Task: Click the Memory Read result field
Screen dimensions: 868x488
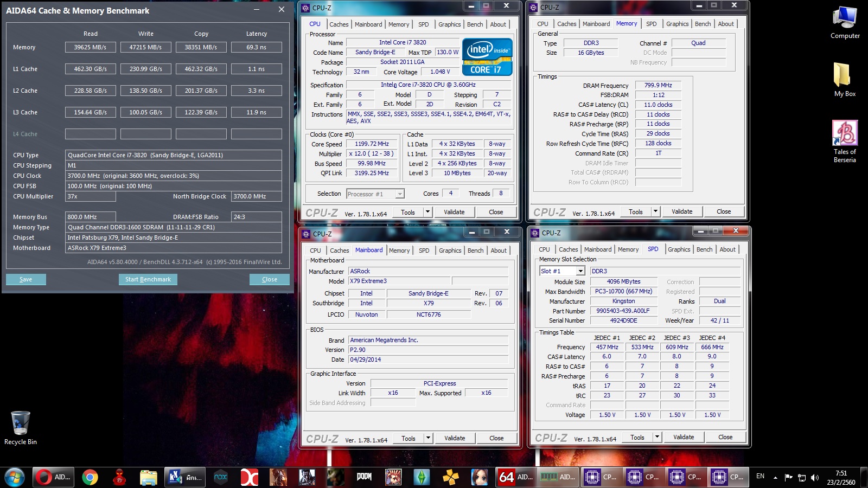Action: tap(91, 47)
